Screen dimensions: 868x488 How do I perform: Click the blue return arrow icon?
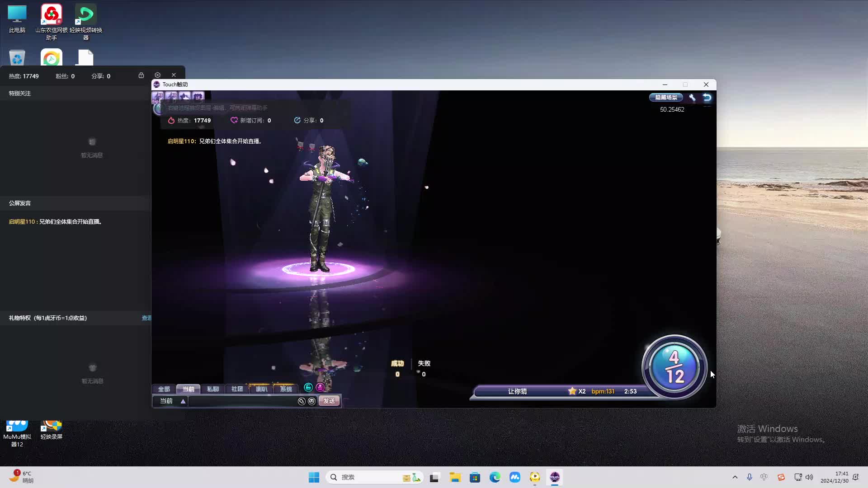coord(707,98)
